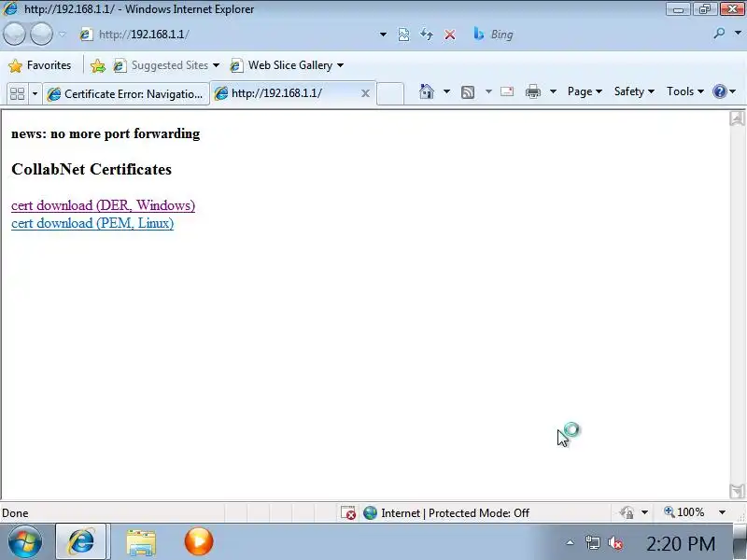Show hidden tray icons arrow
This screenshot has height=560, width=747.
pos(570,542)
